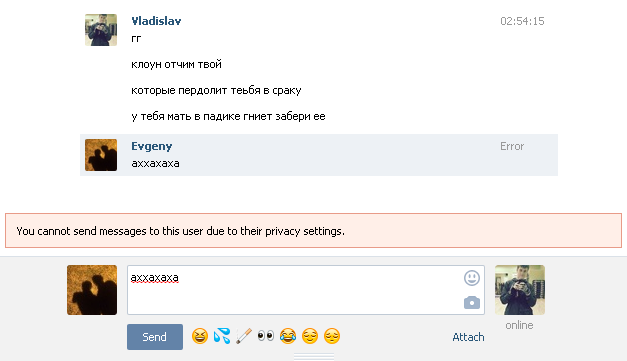Click recipient's photo above online status

[x=520, y=290]
